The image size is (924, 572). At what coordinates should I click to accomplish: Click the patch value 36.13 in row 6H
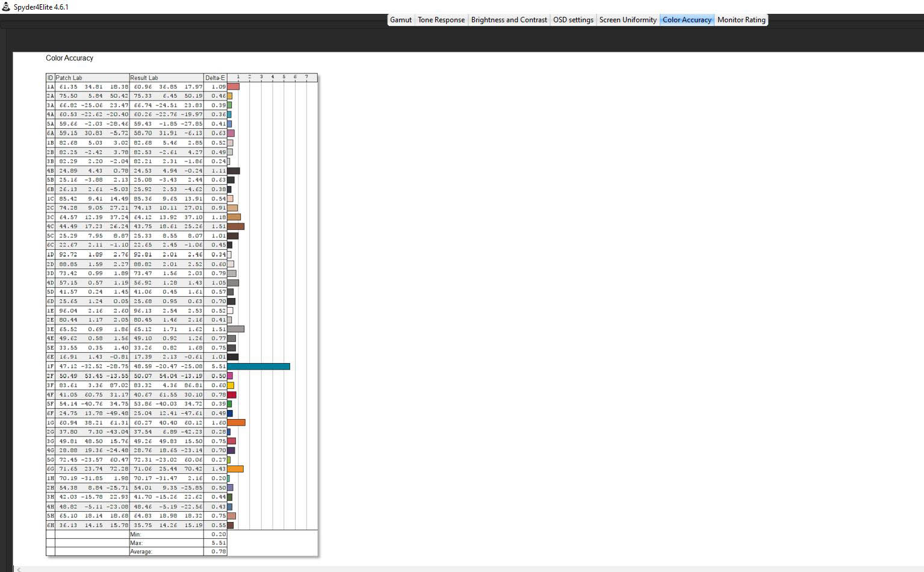tap(68, 525)
